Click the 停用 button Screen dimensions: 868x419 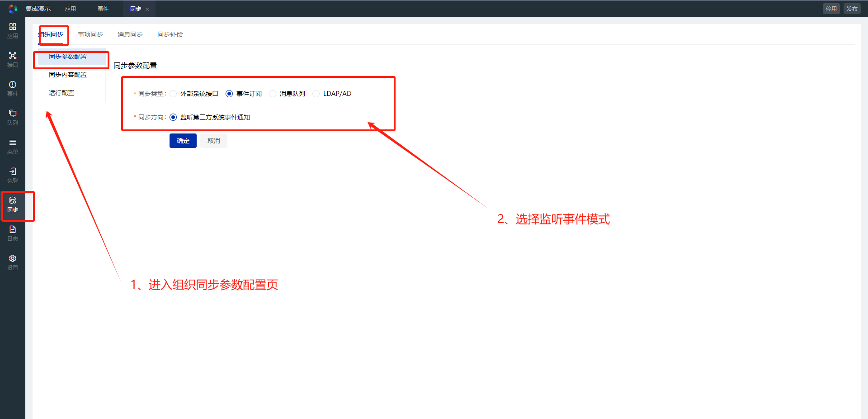[x=831, y=9]
